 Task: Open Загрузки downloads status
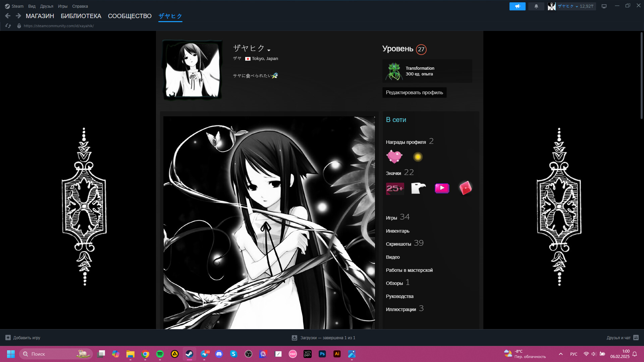pyautogui.click(x=323, y=338)
